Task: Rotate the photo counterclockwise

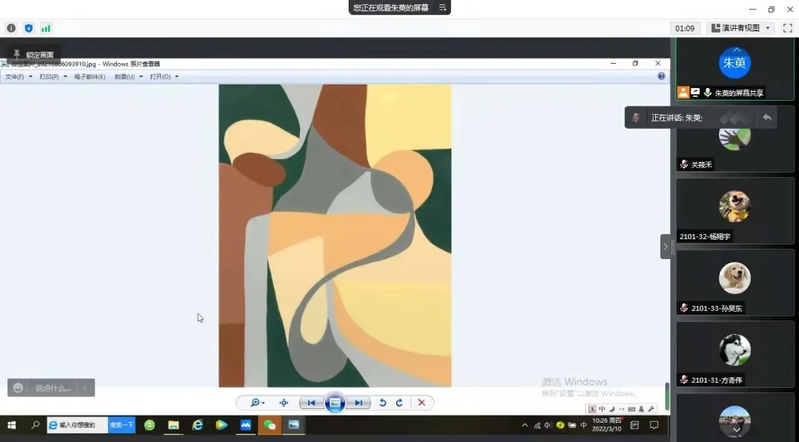Action: pyautogui.click(x=382, y=403)
